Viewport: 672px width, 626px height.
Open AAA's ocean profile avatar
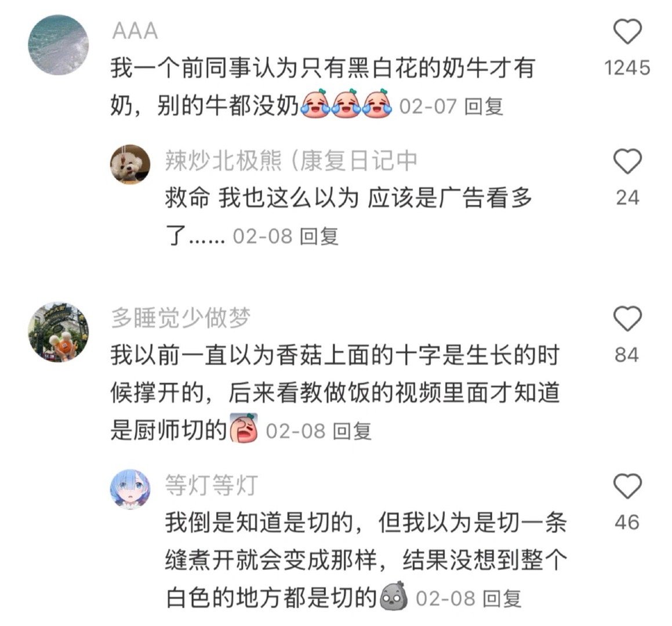coord(59,45)
